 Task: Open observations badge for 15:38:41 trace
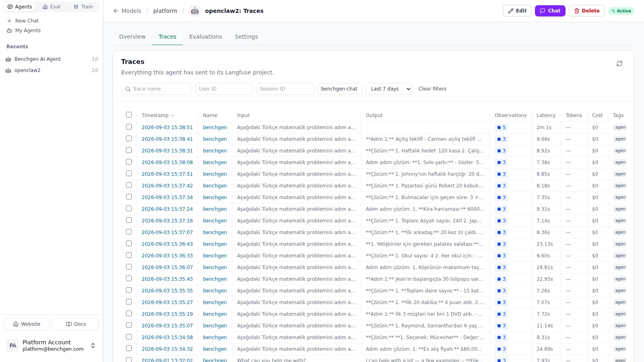pos(502,139)
